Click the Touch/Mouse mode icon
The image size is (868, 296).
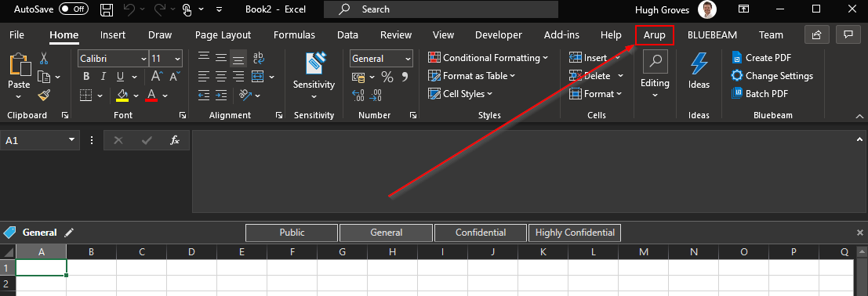187,9
